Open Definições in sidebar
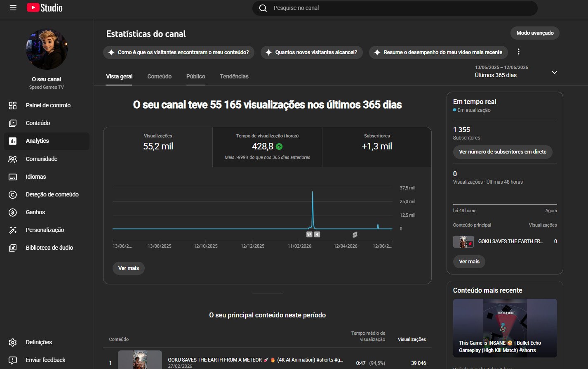Image resolution: width=588 pixels, height=369 pixels. [47, 342]
